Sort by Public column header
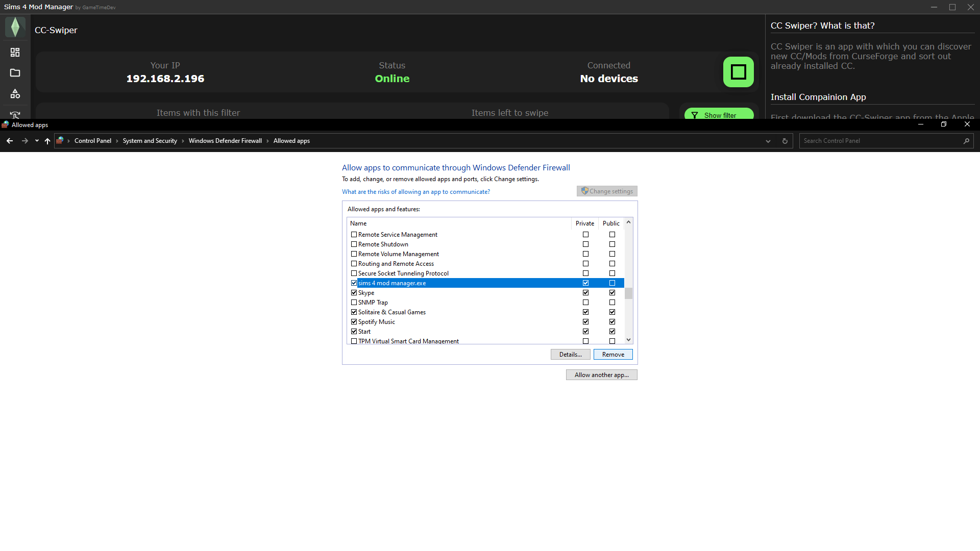The width and height of the screenshot is (980, 551). tap(611, 223)
